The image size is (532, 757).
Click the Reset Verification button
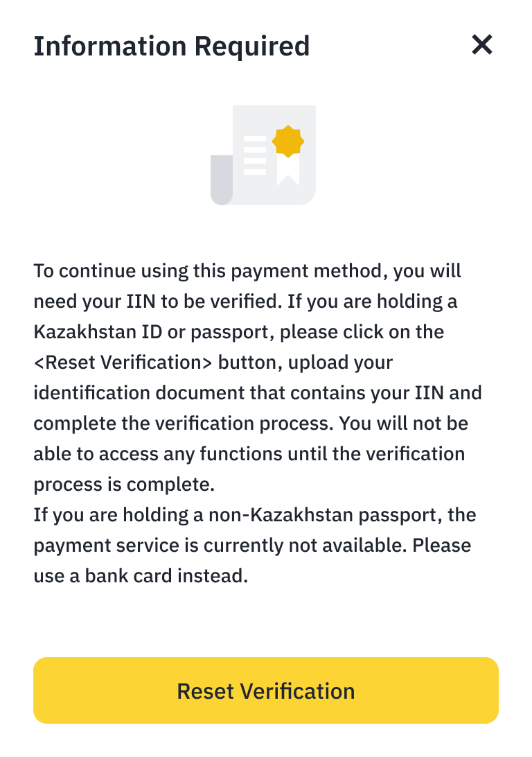tap(266, 690)
